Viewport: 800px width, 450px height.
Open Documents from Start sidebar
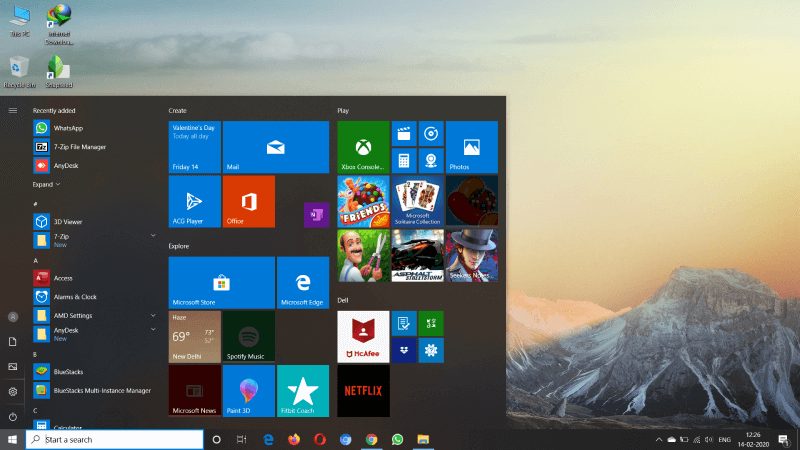click(13, 342)
